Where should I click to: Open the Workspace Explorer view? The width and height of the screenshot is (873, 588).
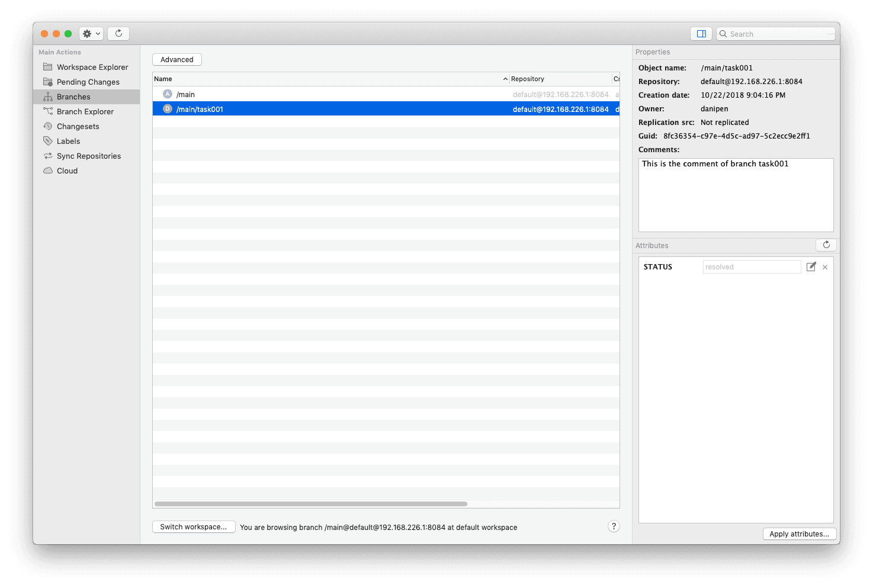pos(92,67)
